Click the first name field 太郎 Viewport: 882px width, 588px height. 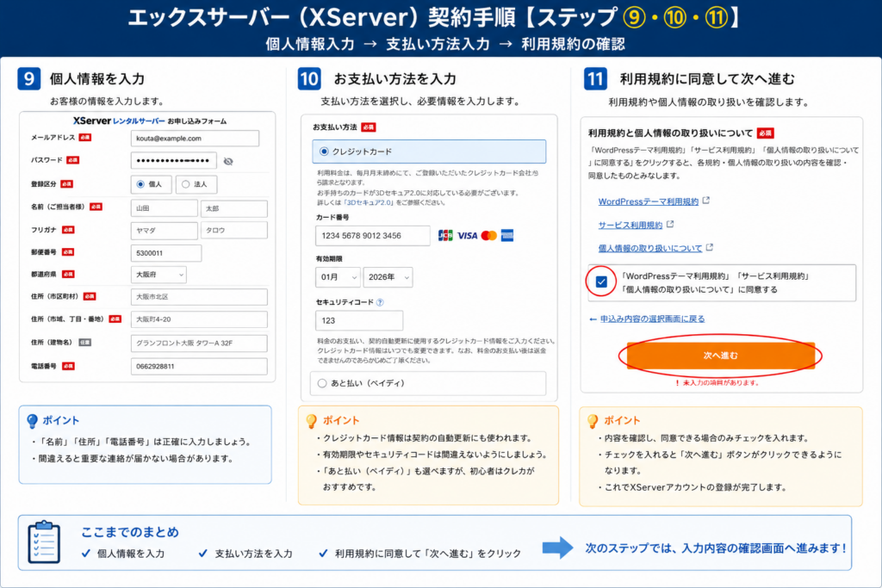234,208
